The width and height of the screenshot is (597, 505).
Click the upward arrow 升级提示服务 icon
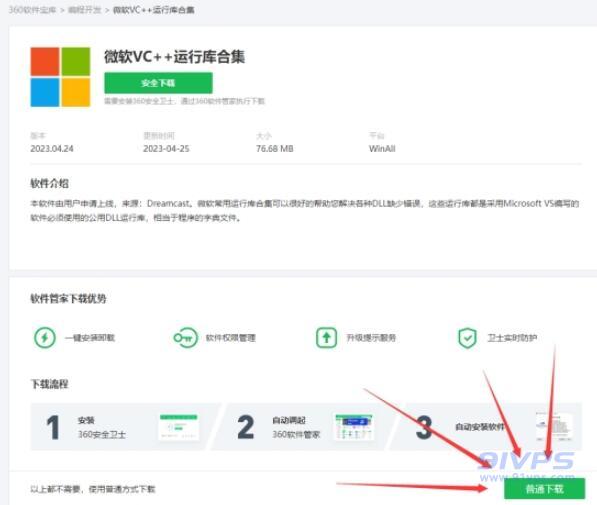coord(326,337)
